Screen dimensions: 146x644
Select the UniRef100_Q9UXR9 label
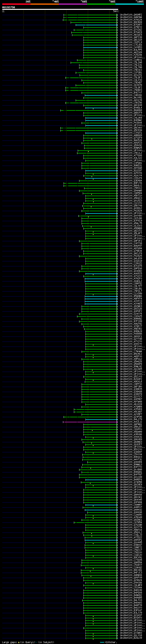[131, 439]
